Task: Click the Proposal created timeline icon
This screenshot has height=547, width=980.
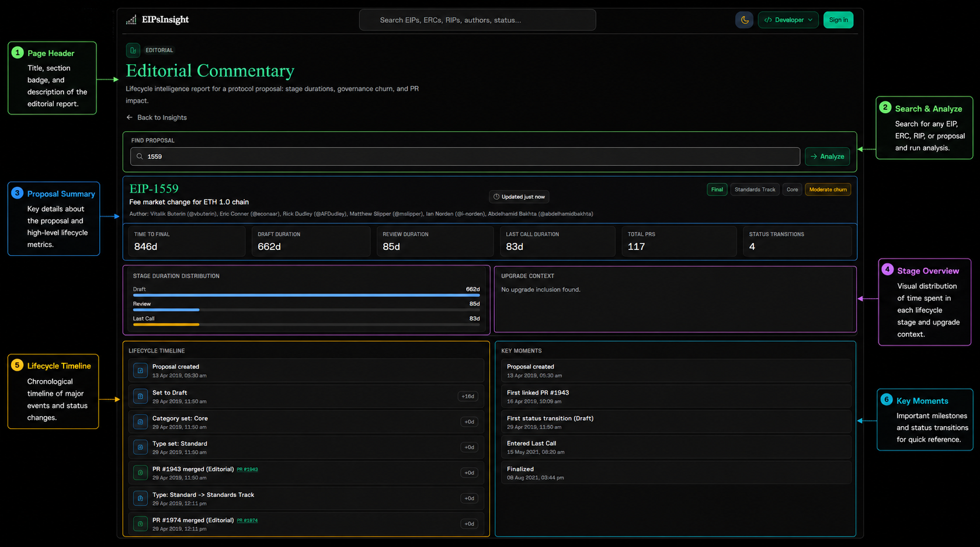Action: tap(140, 371)
